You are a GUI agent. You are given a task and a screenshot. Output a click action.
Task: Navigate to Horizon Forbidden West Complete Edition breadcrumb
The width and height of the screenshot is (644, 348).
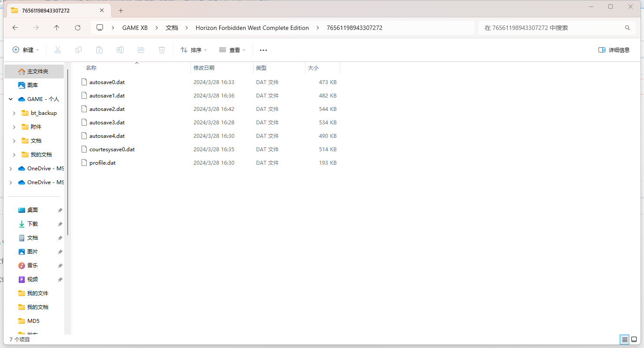click(x=252, y=28)
